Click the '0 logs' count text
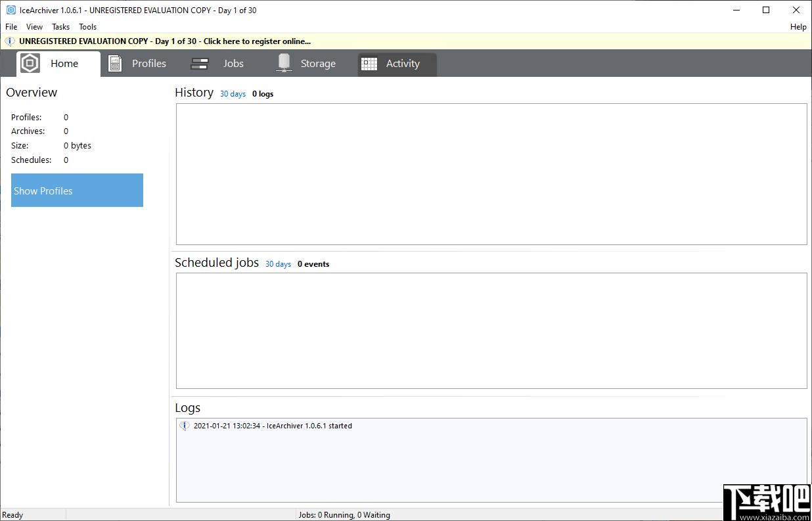The width and height of the screenshot is (812, 521). [x=263, y=94]
